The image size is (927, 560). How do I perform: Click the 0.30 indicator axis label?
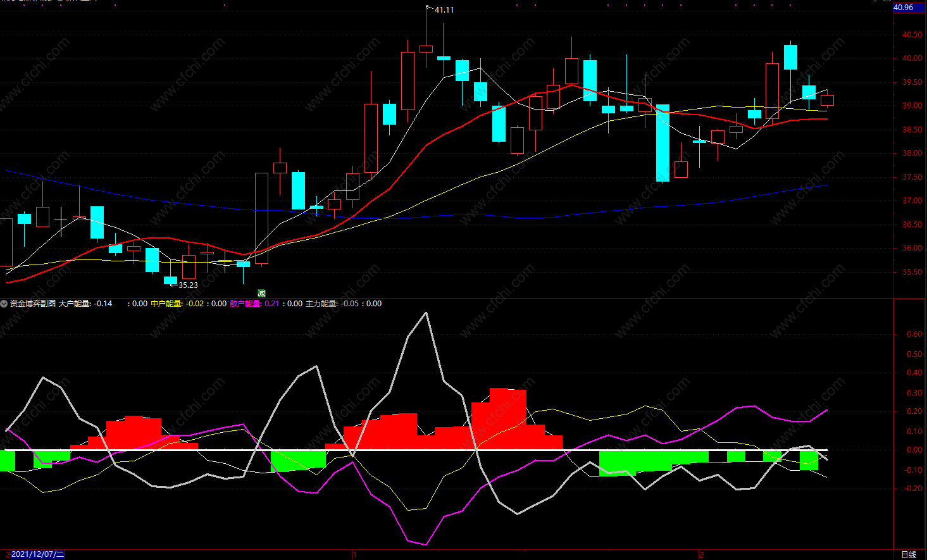[914, 393]
